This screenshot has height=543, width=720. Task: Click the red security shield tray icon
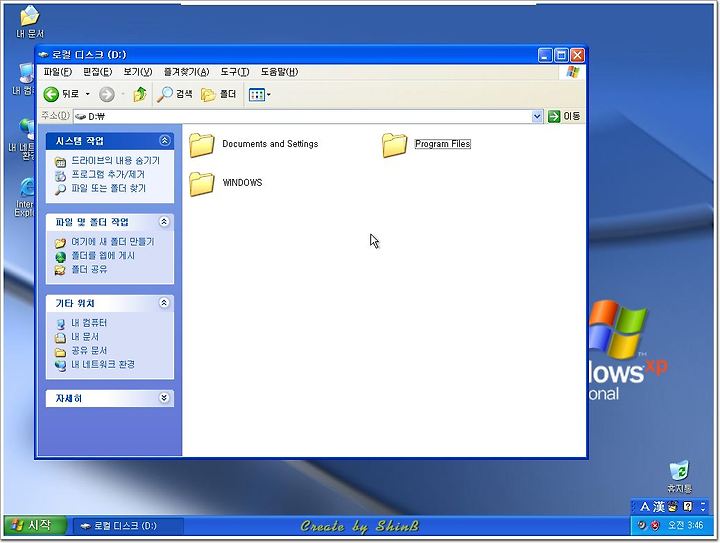(655, 525)
